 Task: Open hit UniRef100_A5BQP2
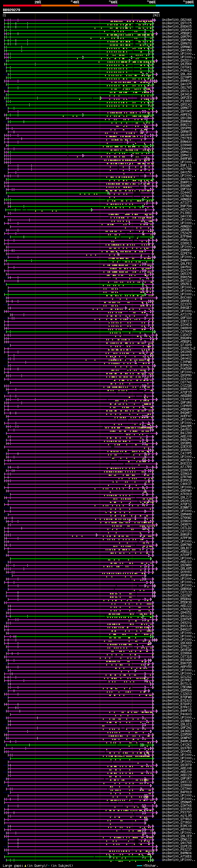click(x=177, y=33)
